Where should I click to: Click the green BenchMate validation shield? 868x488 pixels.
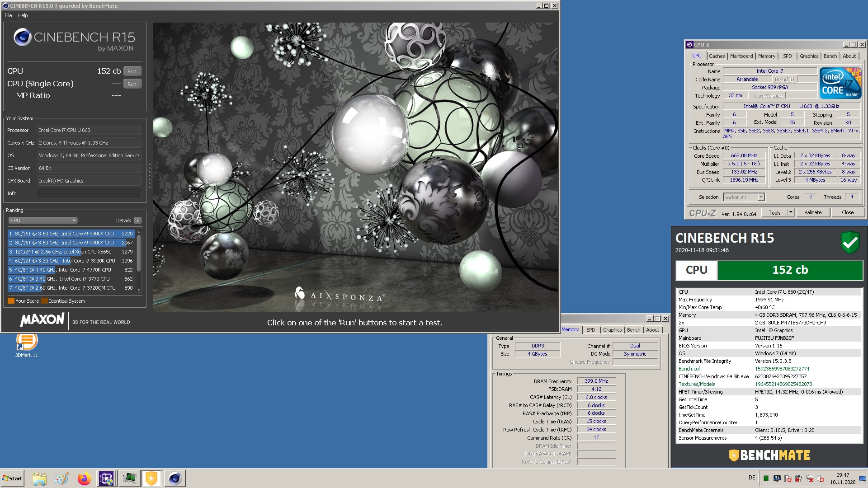pos(850,243)
